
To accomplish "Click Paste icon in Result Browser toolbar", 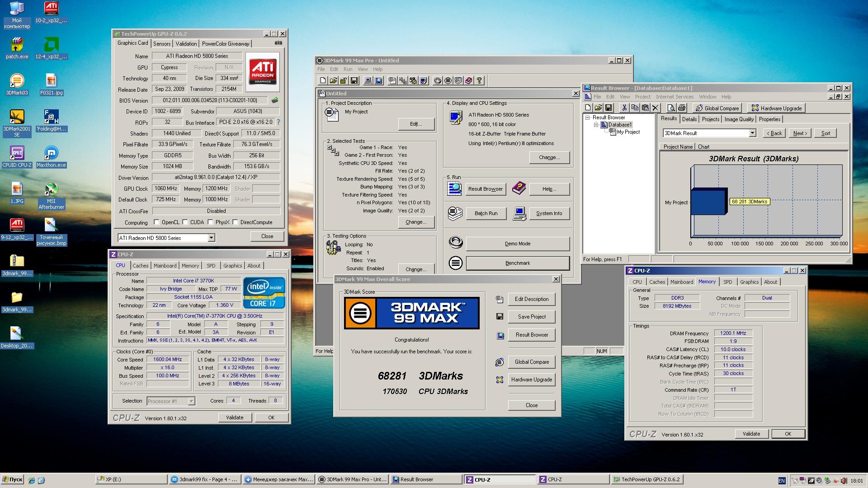I will (x=645, y=108).
